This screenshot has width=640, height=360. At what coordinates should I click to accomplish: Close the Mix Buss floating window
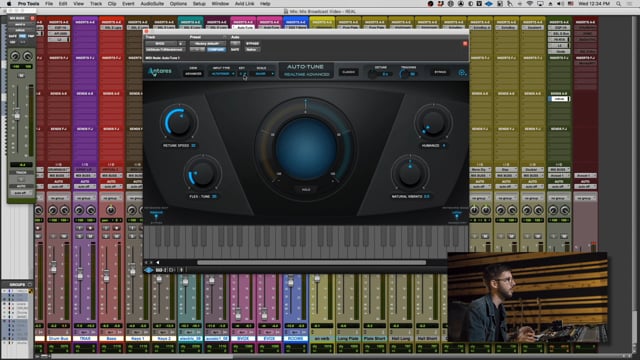(32, 18)
